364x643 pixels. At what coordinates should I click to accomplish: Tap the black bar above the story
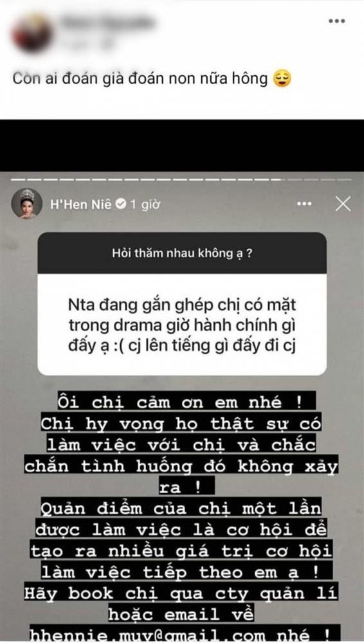pyautogui.click(x=182, y=145)
